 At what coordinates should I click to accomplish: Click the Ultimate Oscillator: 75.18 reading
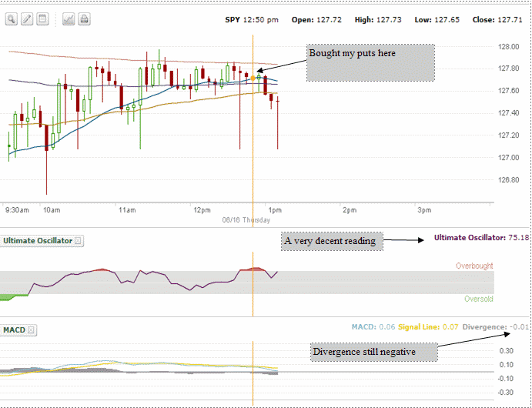pos(481,238)
